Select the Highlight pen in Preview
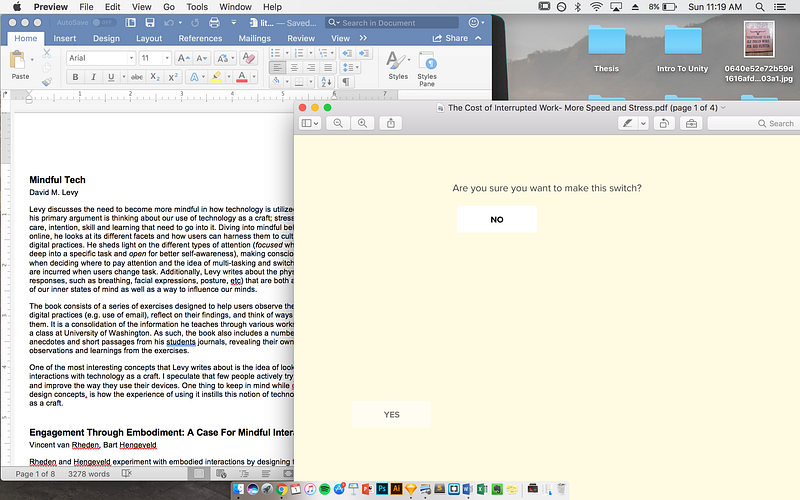Image resolution: width=800 pixels, height=500 pixels. tap(628, 123)
